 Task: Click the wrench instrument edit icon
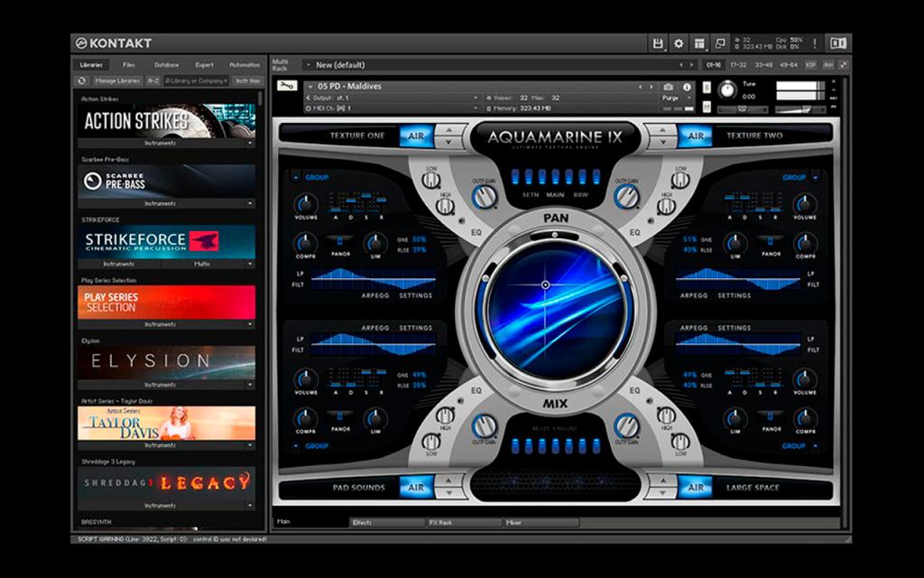coord(286,86)
